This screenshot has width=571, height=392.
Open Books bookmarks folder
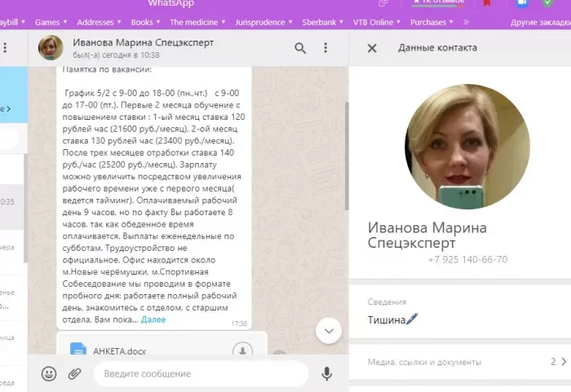click(145, 22)
